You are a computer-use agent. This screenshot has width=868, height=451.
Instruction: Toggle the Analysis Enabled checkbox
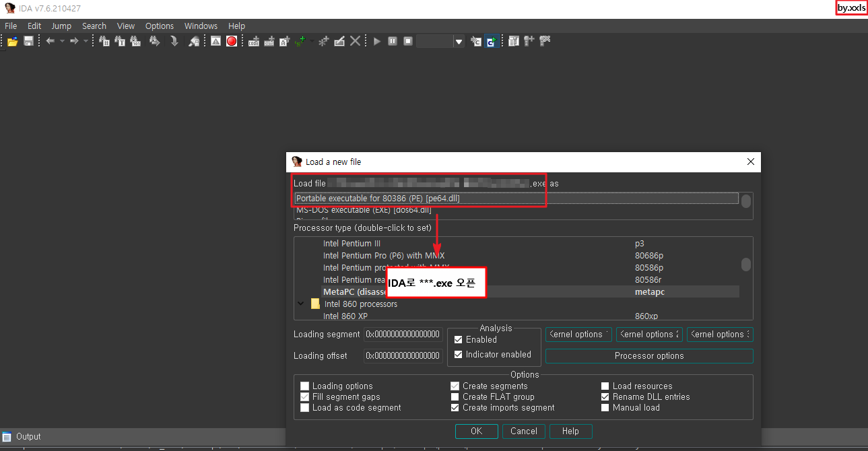tap(459, 340)
